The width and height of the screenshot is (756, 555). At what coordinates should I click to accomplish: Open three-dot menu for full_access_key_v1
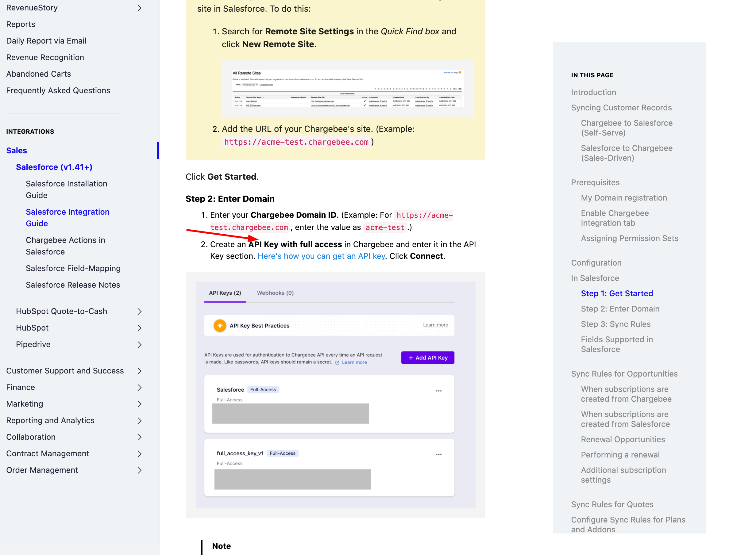(438, 454)
